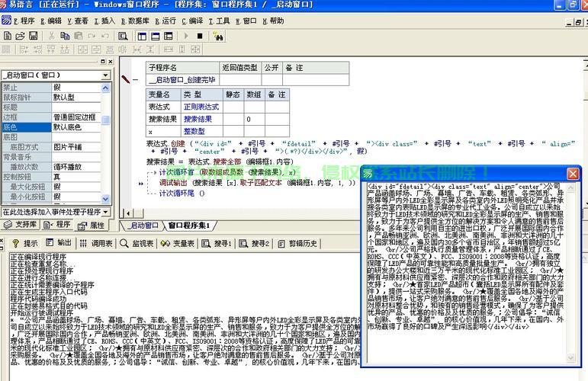Switch to the 支持库 panel tab
This screenshot has height=381, width=588.
point(21,226)
